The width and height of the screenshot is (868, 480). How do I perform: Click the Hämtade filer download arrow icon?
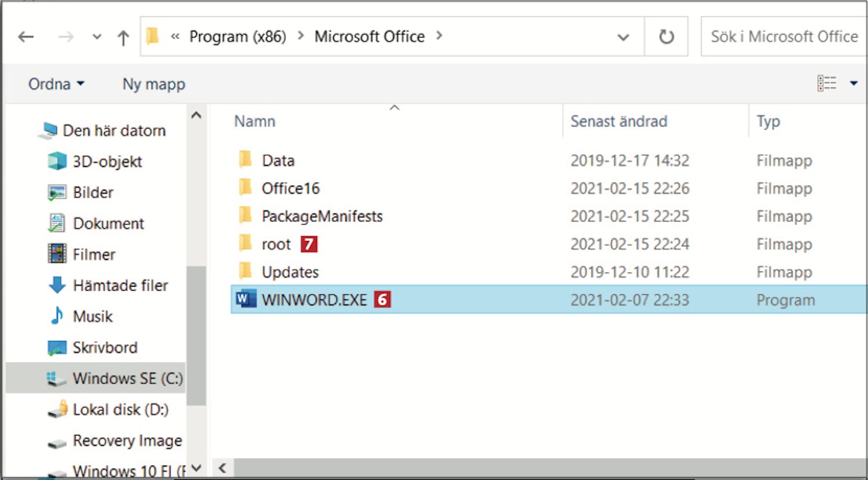(x=57, y=285)
